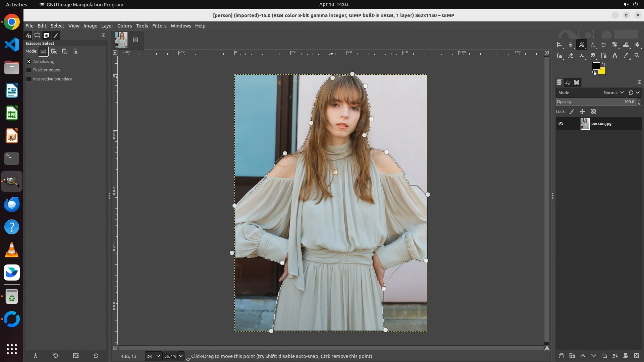Add a layer mask icon

click(626, 356)
